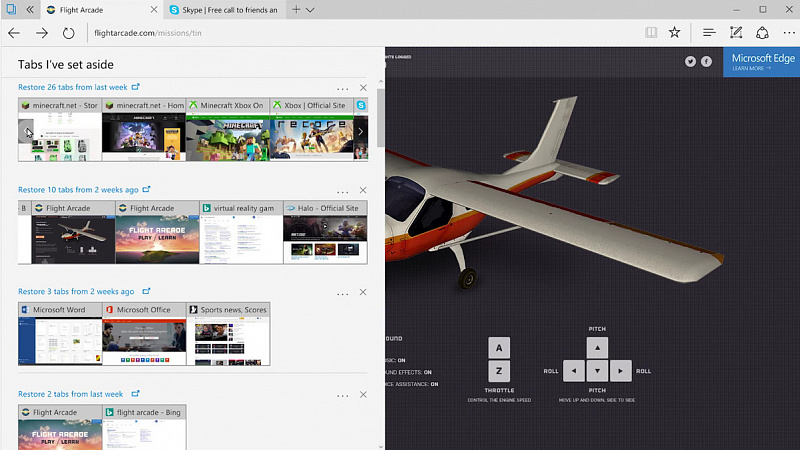Screen dimensions: 800x450
Task: Click the set-aside tabs pane scrollbar
Action: (x=381, y=118)
